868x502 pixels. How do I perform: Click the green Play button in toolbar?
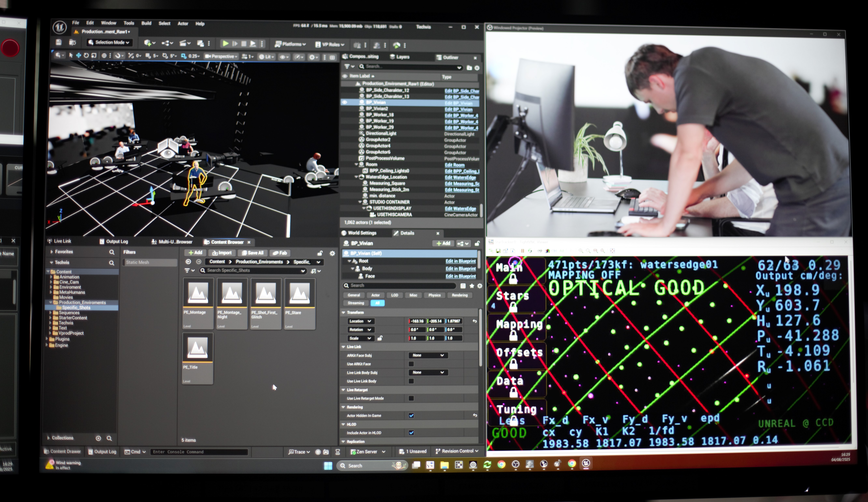pyautogui.click(x=225, y=43)
